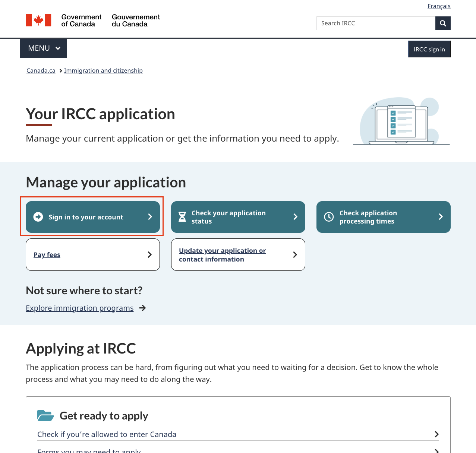Click the folder icon by Get ready to apply

click(45, 415)
